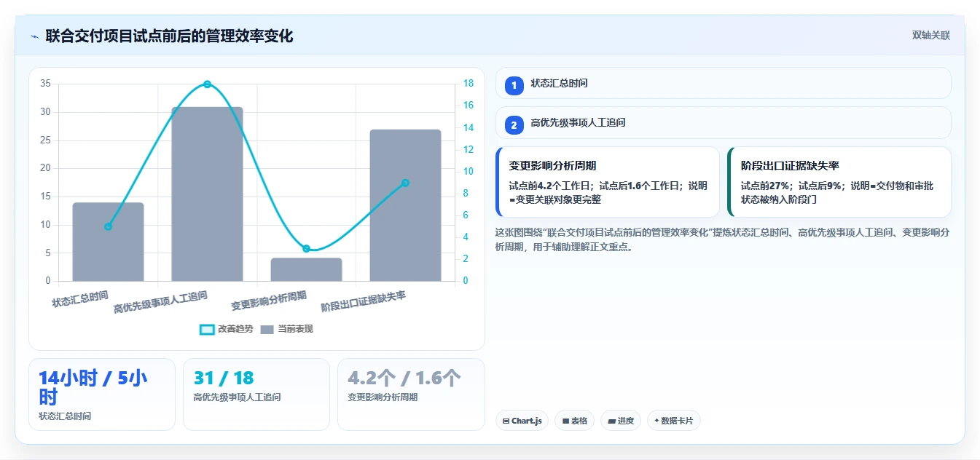Click the left axis value 35
Screen dimensions: 980x460
[45, 84]
